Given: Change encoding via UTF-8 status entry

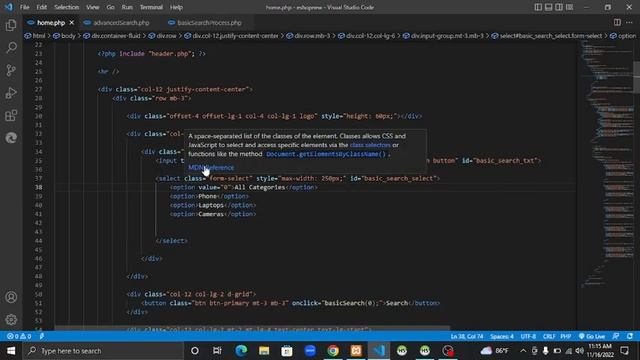Looking at the screenshot, I should [x=528, y=336].
